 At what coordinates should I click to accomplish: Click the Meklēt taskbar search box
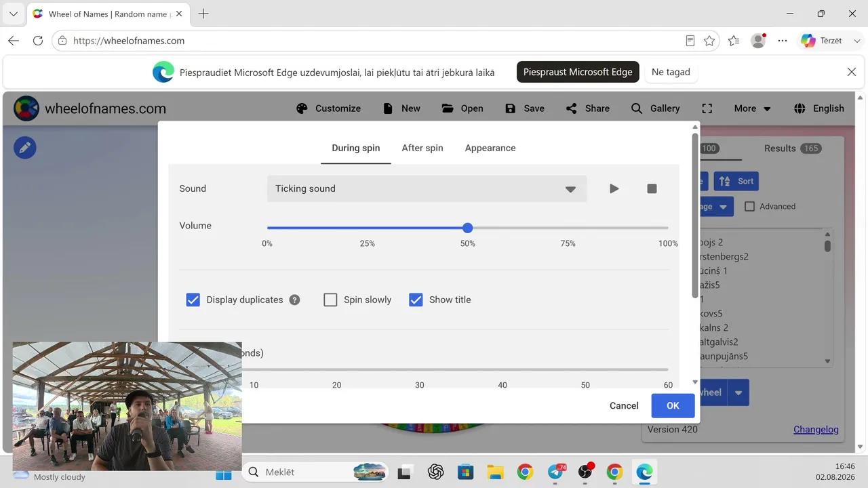pos(315,472)
